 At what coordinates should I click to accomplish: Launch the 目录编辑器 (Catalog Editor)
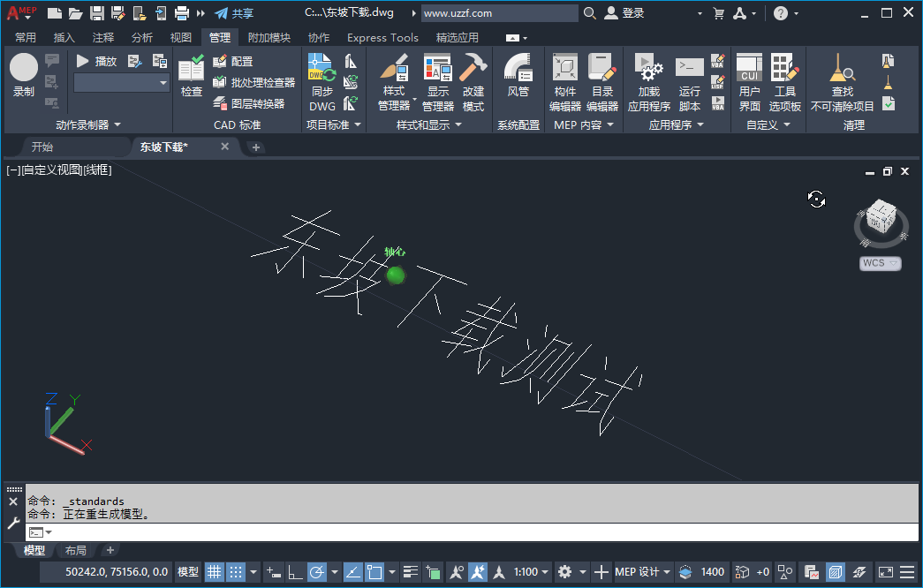tap(601, 79)
